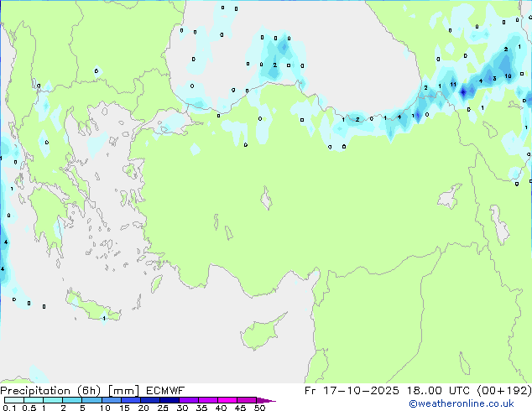Screen dimensions: 532x411
Task: Click the 'Fr 17-10-2025' date text
Action: pyautogui.click(x=352, y=391)
